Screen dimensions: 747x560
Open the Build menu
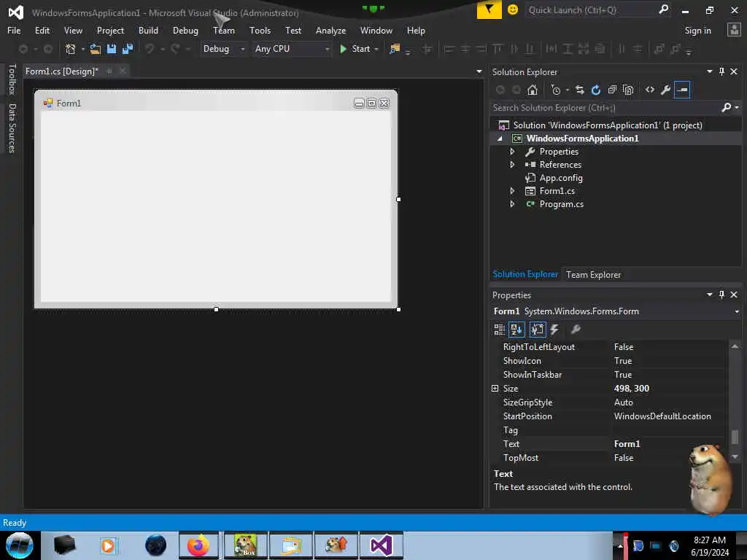tap(148, 31)
